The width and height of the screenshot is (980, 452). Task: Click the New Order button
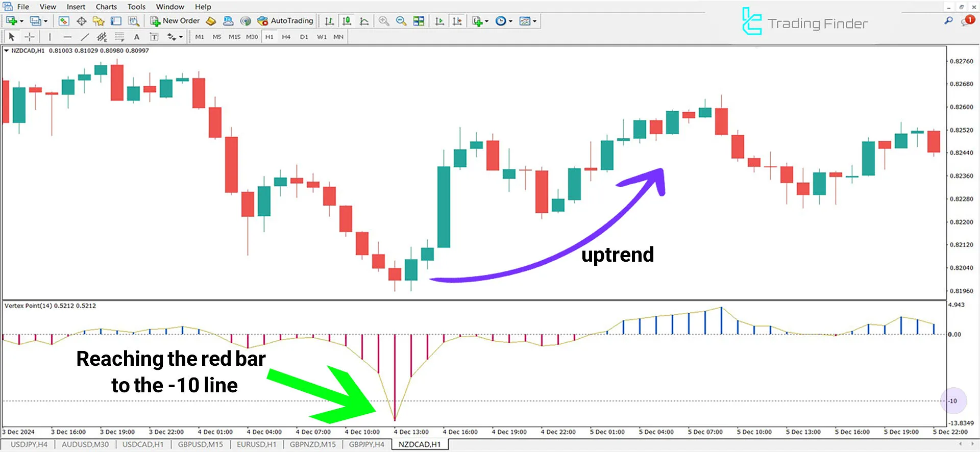(x=175, y=21)
